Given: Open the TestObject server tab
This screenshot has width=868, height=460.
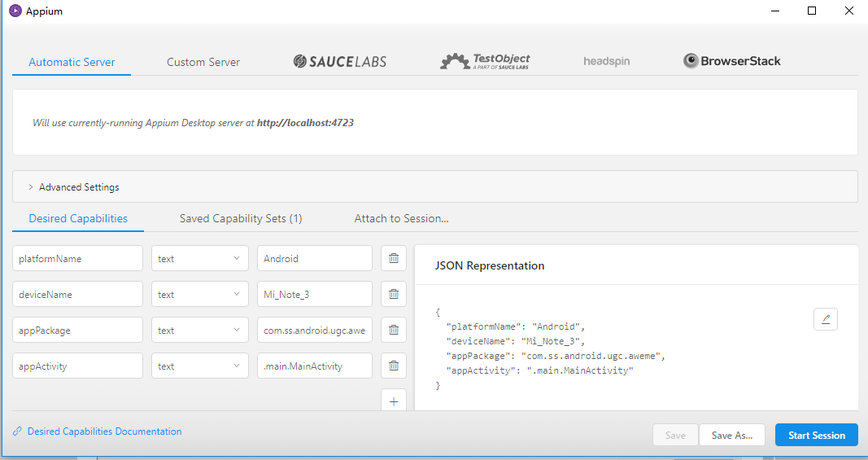Looking at the screenshot, I should click(485, 62).
